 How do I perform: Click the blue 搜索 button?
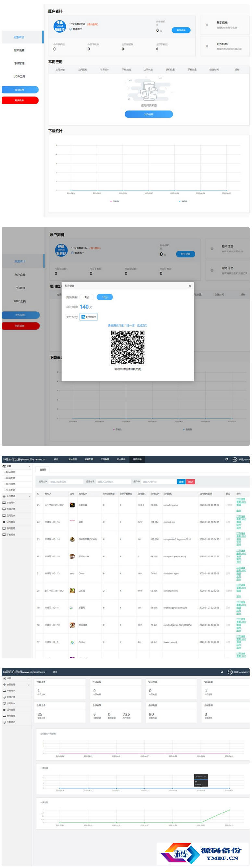click(x=181, y=482)
